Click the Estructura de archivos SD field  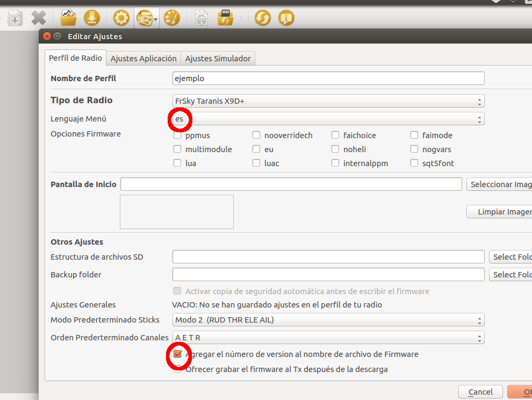328,256
